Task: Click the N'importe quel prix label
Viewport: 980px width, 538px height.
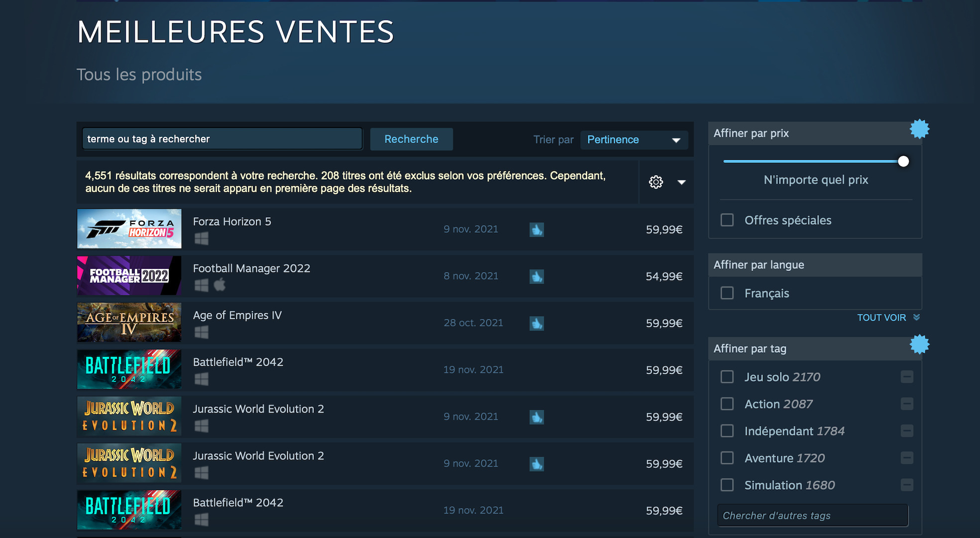Action: click(x=816, y=180)
